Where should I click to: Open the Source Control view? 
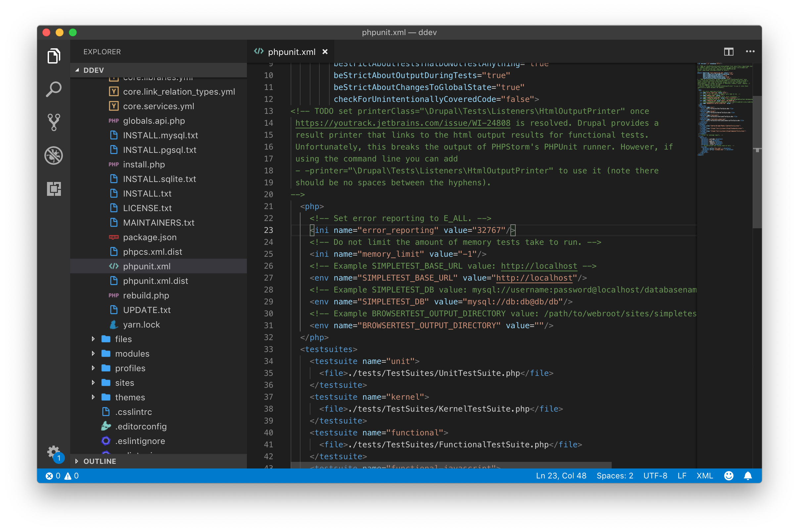tap(53, 122)
